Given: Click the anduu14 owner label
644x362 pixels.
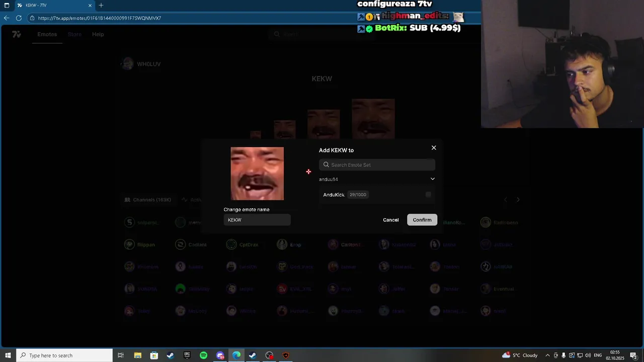Looking at the screenshot, I should click(x=329, y=179).
